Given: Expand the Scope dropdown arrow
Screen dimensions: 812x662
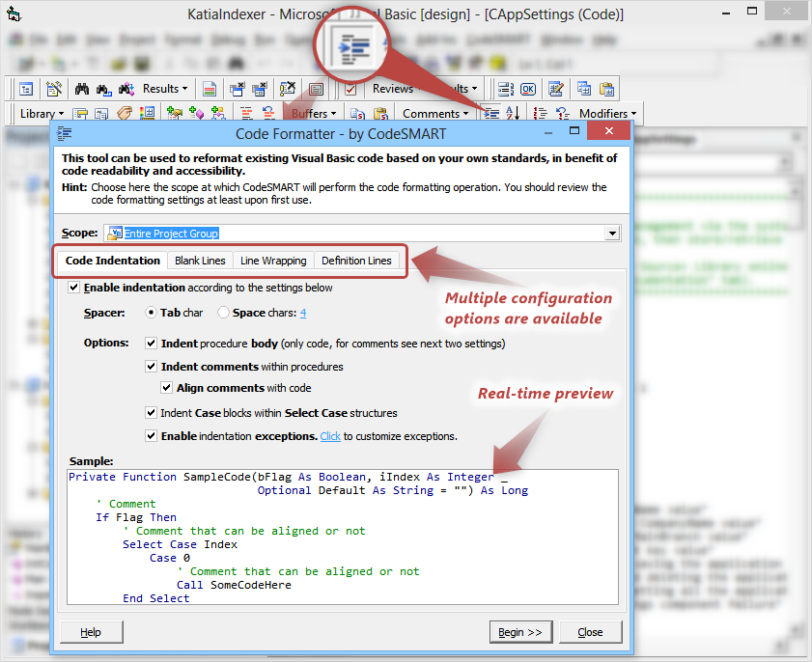Looking at the screenshot, I should click(x=612, y=234).
